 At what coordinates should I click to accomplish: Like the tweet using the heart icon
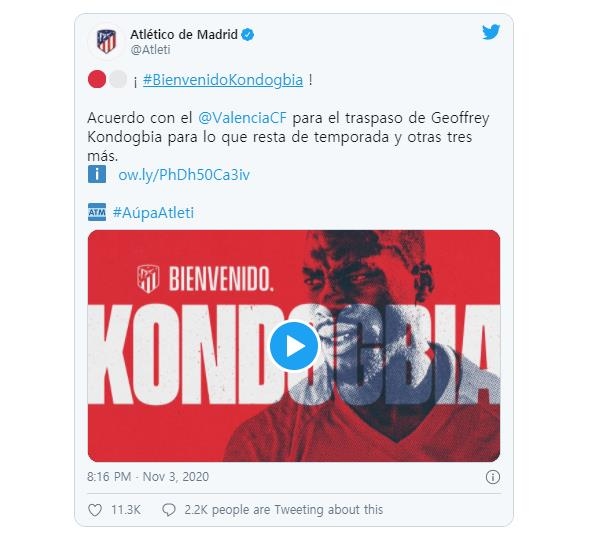click(95, 510)
